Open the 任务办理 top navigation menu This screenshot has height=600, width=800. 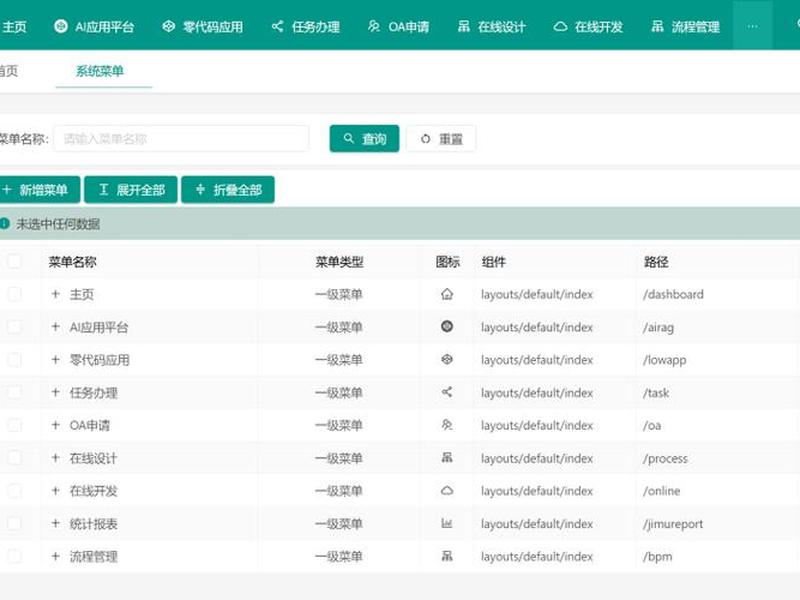click(x=306, y=27)
